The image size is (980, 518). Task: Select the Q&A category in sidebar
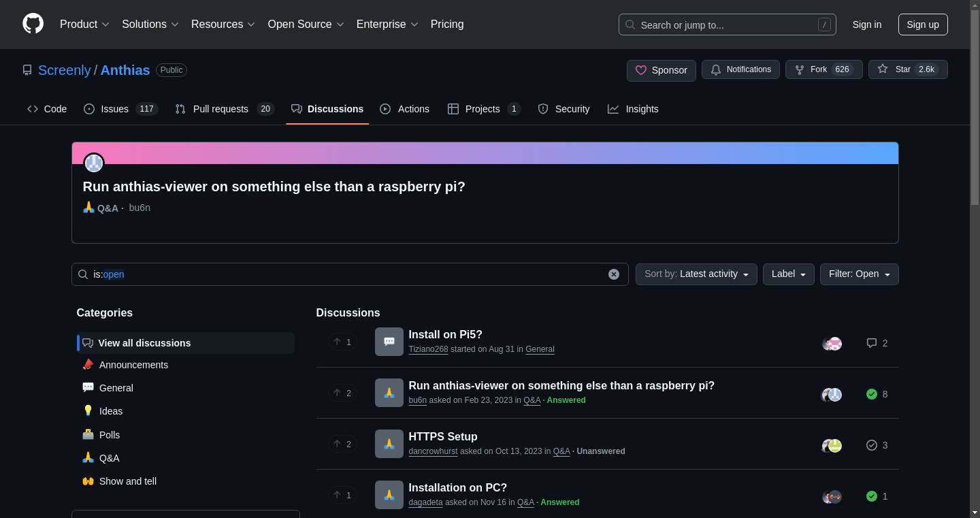(x=186, y=458)
